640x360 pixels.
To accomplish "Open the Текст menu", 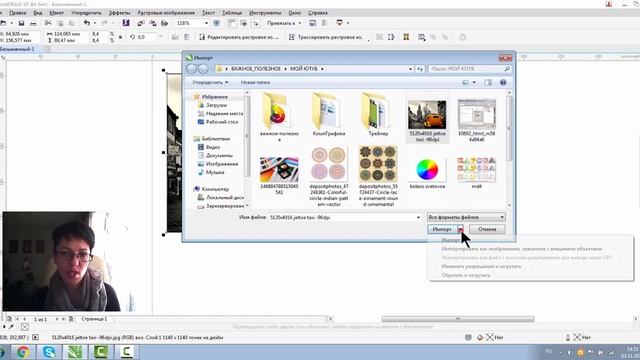I will pyautogui.click(x=208, y=13).
